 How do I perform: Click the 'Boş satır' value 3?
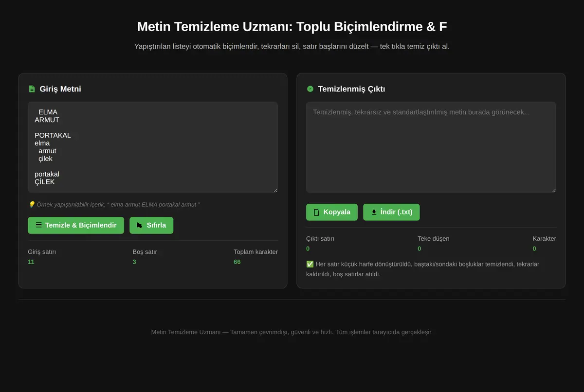134,262
